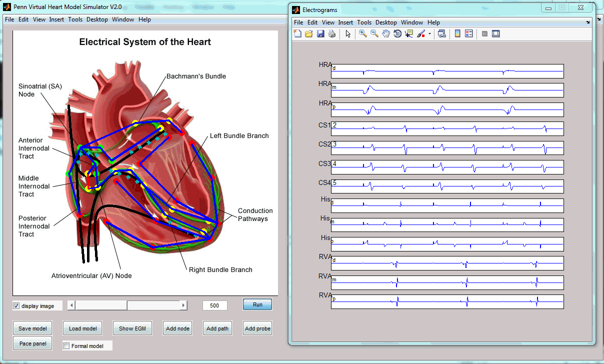Click the Link Plot icon

click(x=442, y=34)
